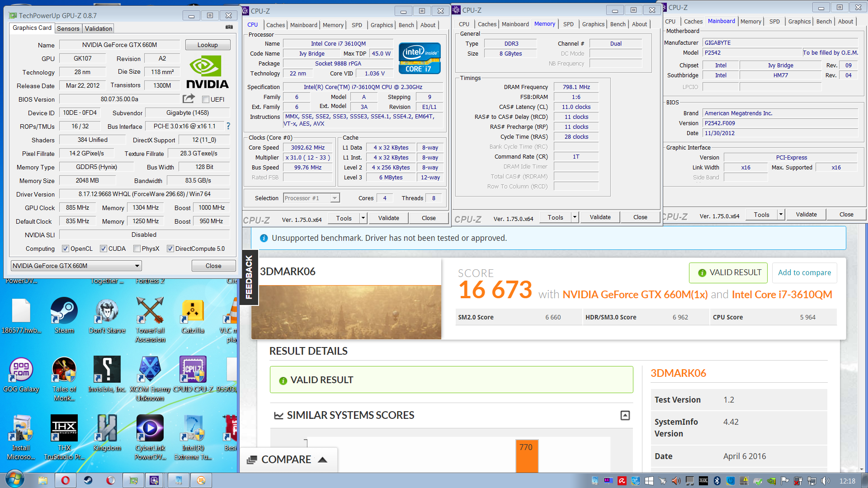Click Validate in the leftmost CPU-Z window

point(389,218)
